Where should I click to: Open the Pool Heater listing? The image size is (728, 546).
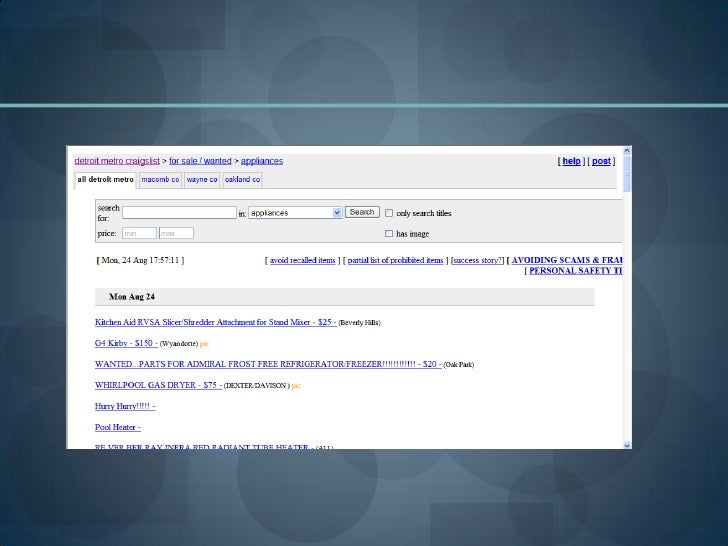tap(117, 427)
